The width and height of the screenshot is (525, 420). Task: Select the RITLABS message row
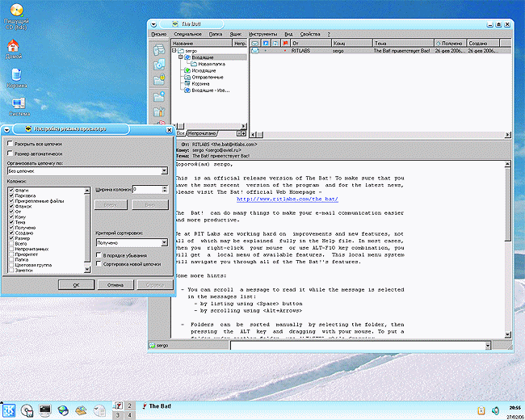[x=380, y=51]
